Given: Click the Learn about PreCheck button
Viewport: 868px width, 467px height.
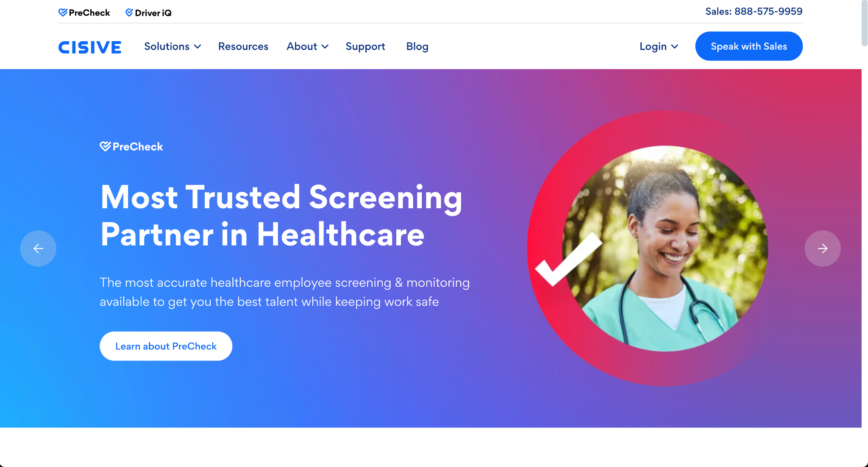Looking at the screenshot, I should pos(166,346).
